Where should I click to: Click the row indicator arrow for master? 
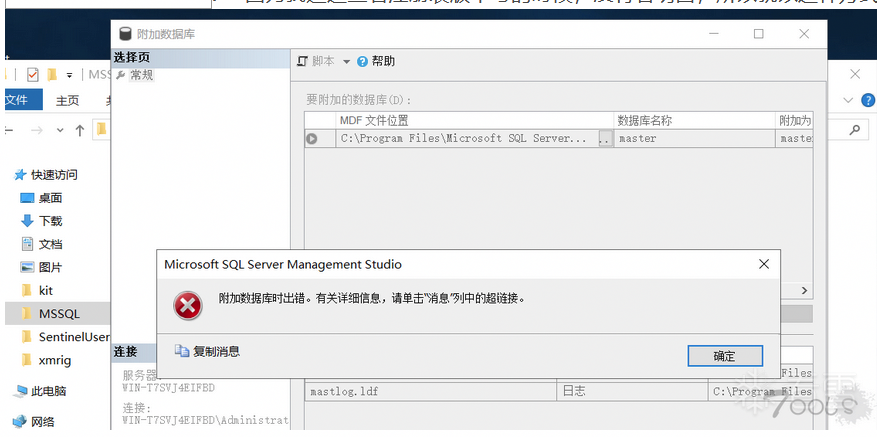(312, 139)
